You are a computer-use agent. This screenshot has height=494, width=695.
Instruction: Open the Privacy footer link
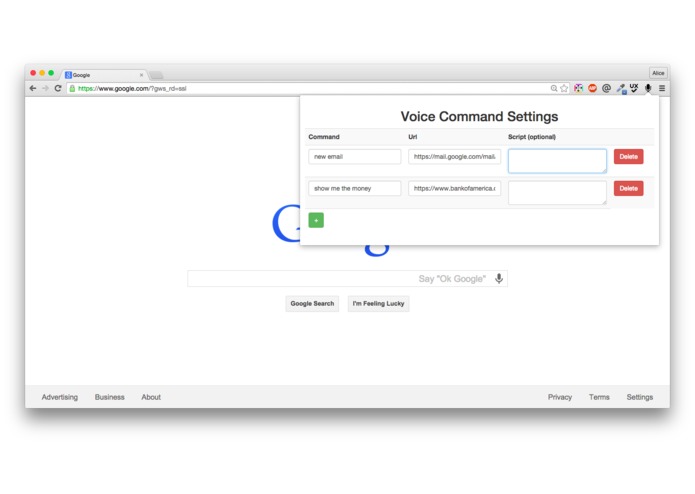tap(560, 397)
